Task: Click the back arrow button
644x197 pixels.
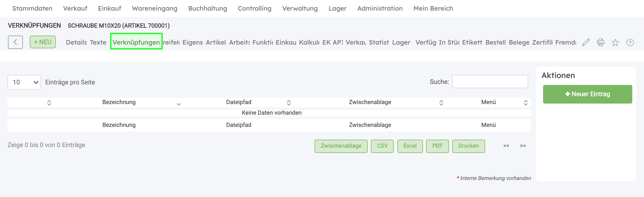Action: 15,42
